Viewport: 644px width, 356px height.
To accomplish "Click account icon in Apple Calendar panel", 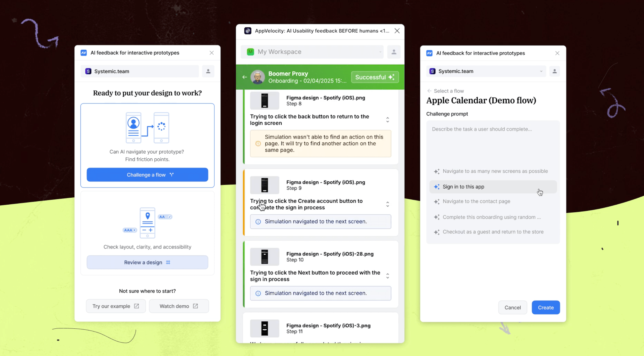I will pyautogui.click(x=554, y=71).
